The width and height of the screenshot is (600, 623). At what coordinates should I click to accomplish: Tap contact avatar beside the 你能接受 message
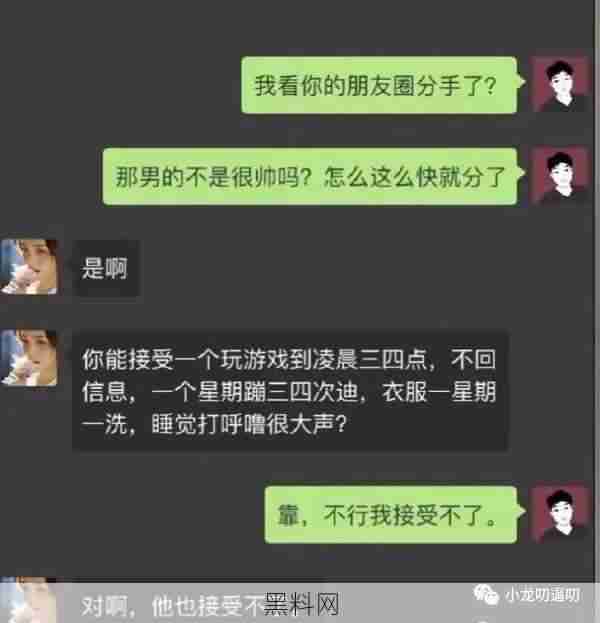pyautogui.click(x=29, y=358)
